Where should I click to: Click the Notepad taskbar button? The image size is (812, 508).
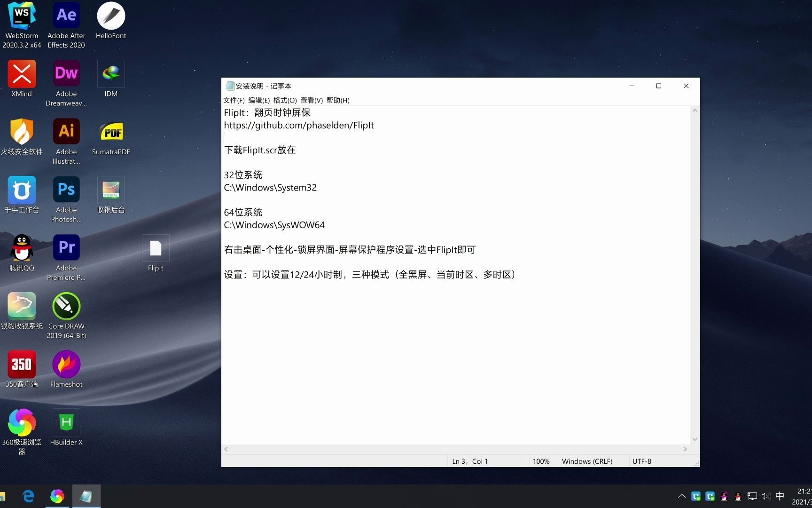[x=86, y=496]
